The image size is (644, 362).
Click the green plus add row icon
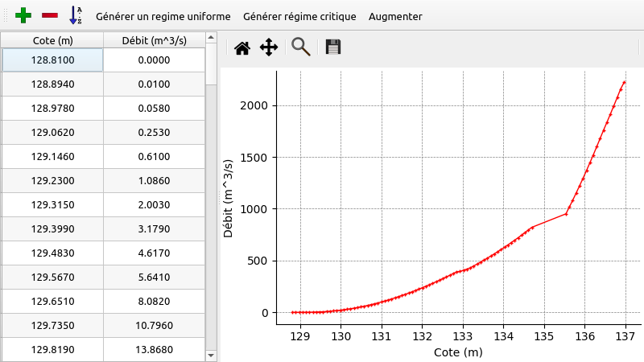point(24,15)
